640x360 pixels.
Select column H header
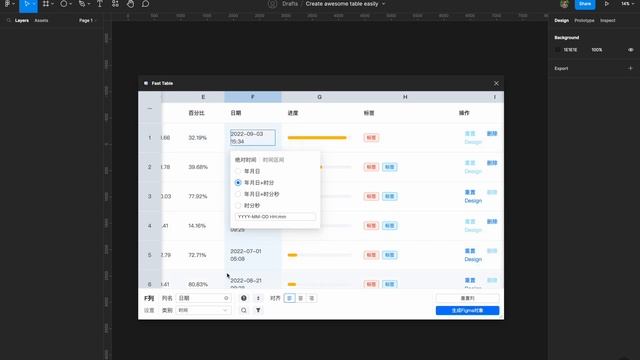point(405,97)
